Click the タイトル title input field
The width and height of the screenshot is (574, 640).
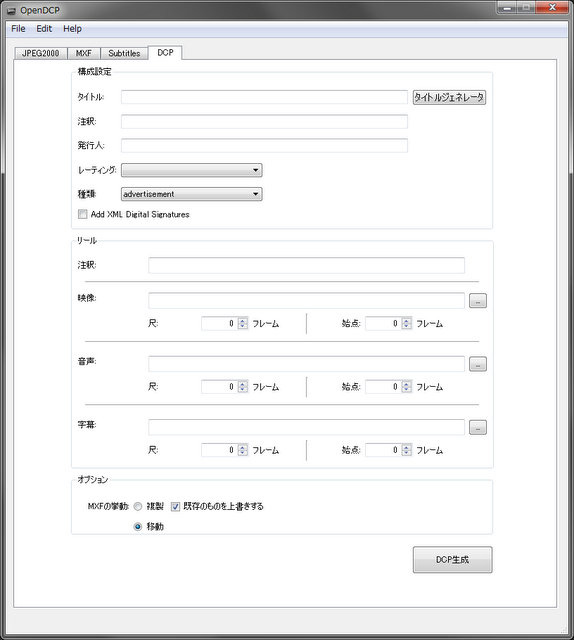pos(264,97)
